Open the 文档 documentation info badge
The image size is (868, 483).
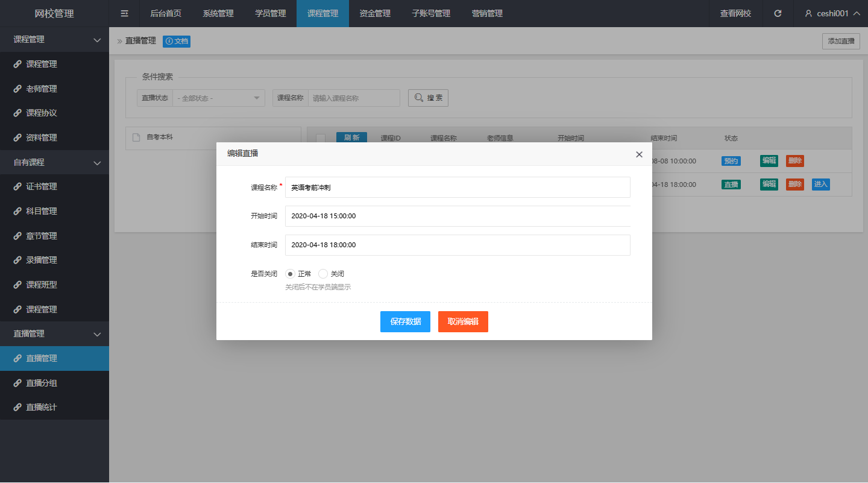177,41
